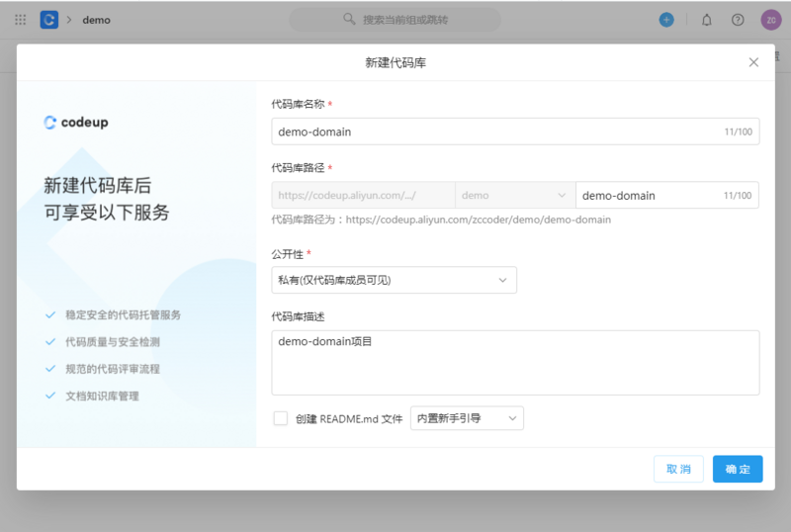Image resolution: width=791 pixels, height=532 pixels.
Task: Edit the demo-domain path field
Action: point(666,196)
